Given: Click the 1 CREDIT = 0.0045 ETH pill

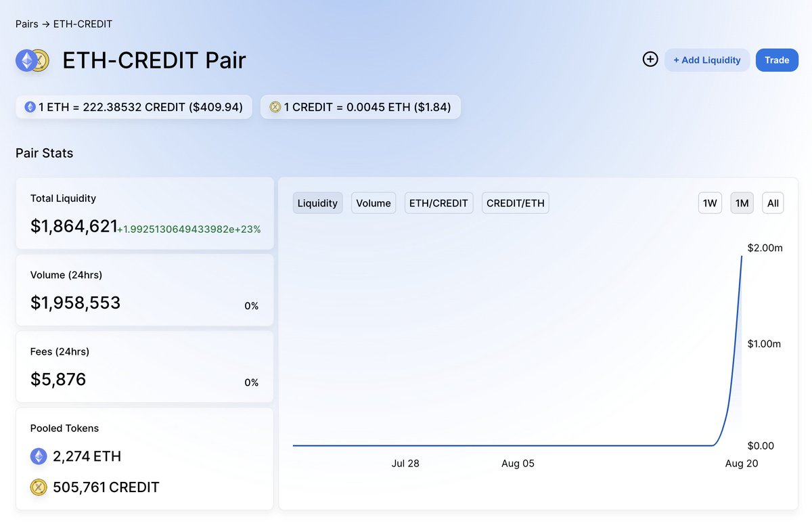Looking at the screenshot, I should point(361,107).
